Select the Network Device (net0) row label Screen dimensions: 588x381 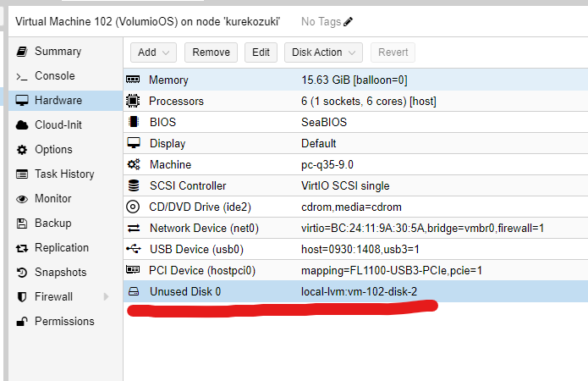[x=204, y=229]
